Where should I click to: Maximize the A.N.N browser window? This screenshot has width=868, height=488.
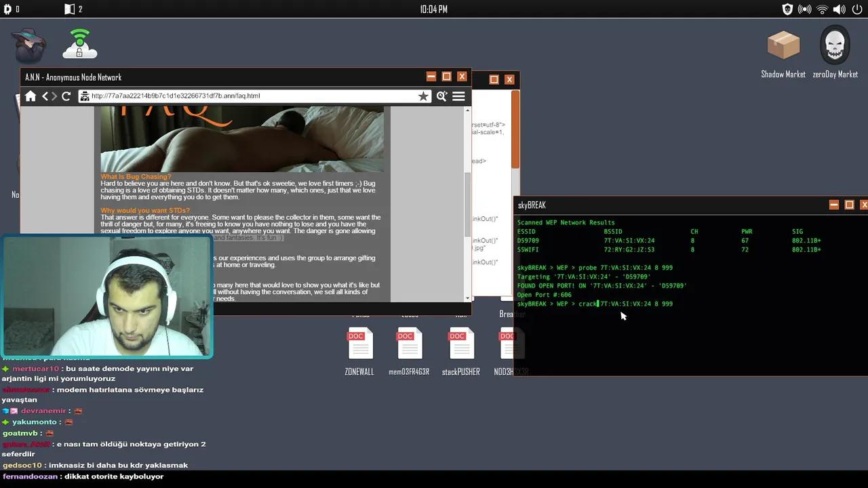point(446,77)
